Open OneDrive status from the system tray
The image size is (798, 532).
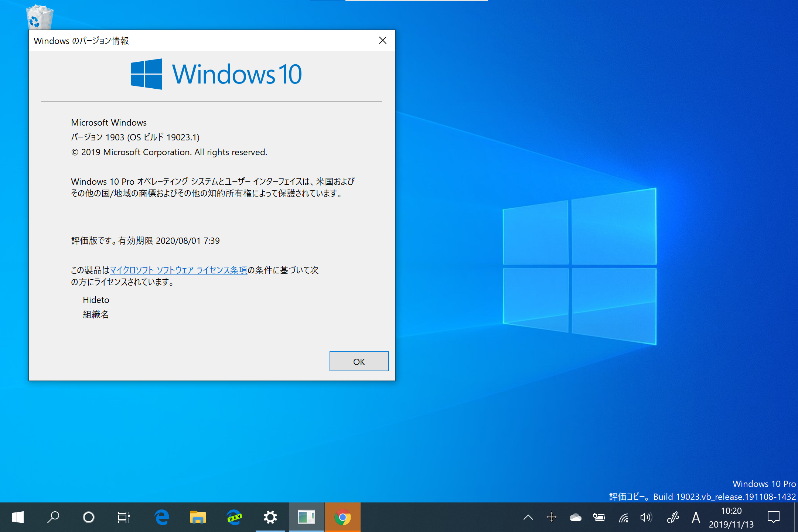[576, 517]
